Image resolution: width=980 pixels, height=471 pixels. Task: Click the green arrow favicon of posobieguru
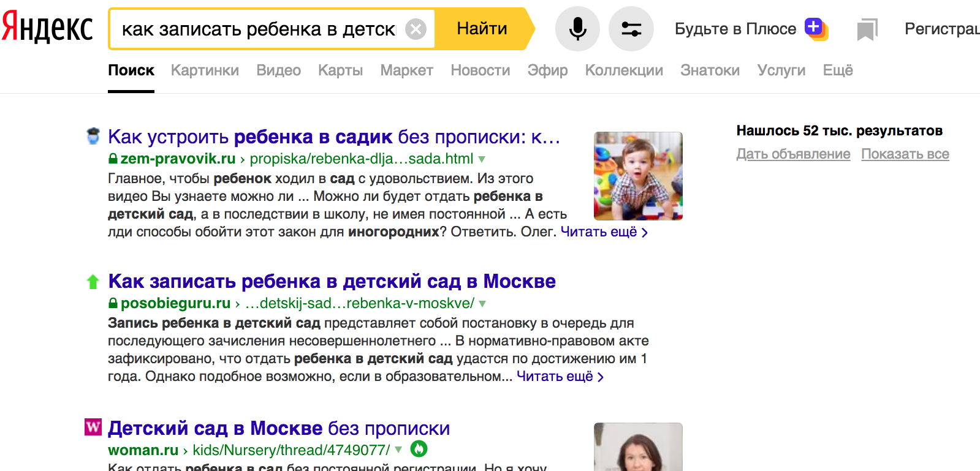93,281
